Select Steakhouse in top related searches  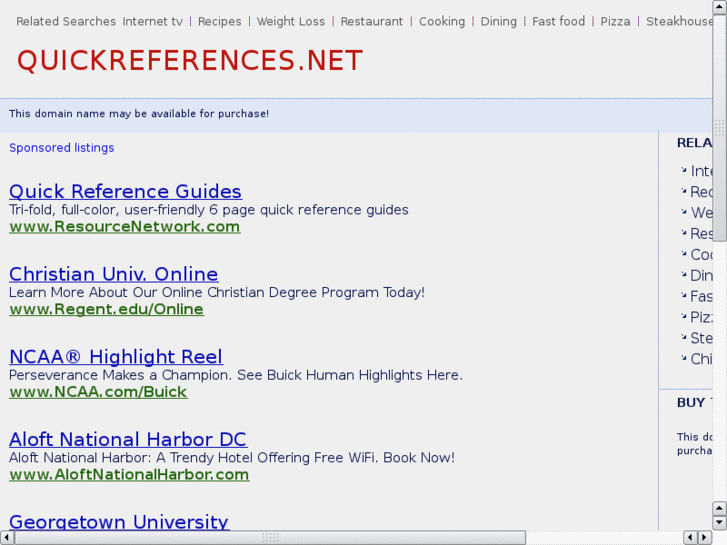(x=679, y=21)
